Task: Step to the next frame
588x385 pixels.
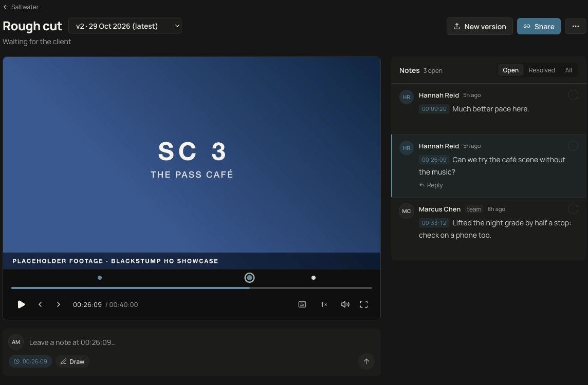Action: point(58,304)
